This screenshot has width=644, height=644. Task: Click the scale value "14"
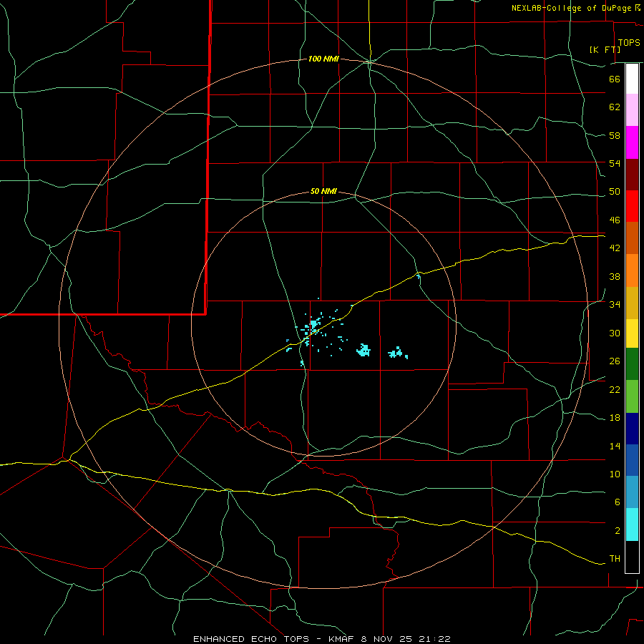pyautogui.click(x=615, y=447)
